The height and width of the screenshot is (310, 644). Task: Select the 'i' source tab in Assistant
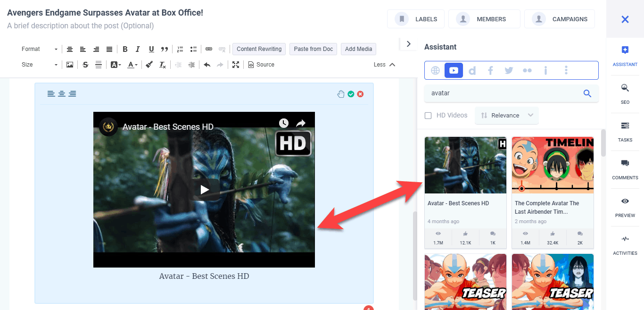(x=545, y=70)
